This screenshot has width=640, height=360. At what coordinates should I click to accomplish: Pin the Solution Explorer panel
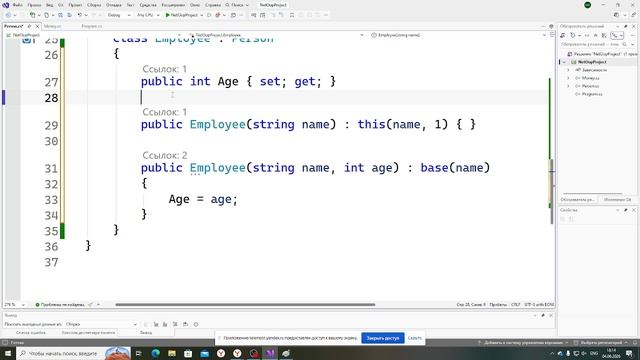tap(626, 26)
